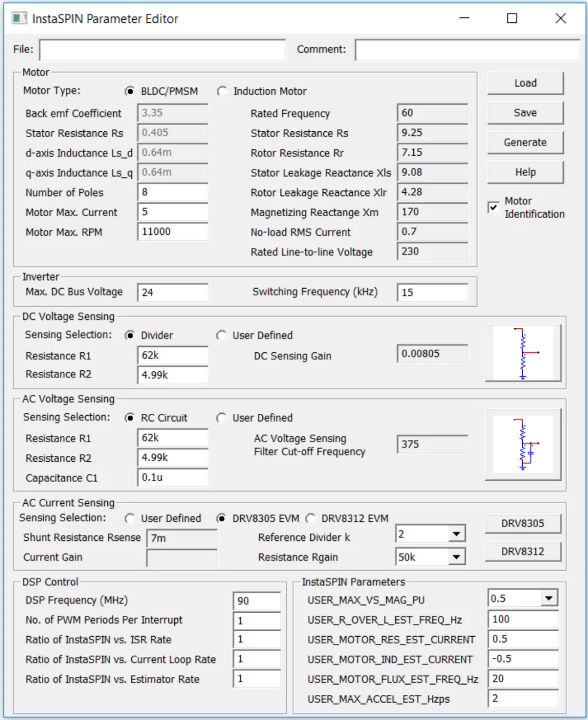588x720 pixels.
Task: Click Shunt Resistance Rsense field
Action: click(182, 538)
